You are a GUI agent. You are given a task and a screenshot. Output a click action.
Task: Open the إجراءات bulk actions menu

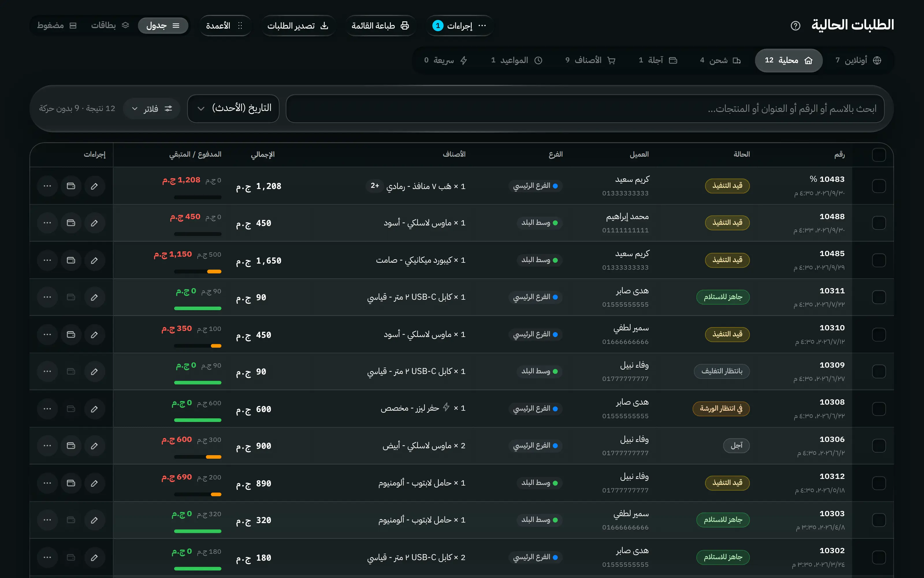coord(460,26)
